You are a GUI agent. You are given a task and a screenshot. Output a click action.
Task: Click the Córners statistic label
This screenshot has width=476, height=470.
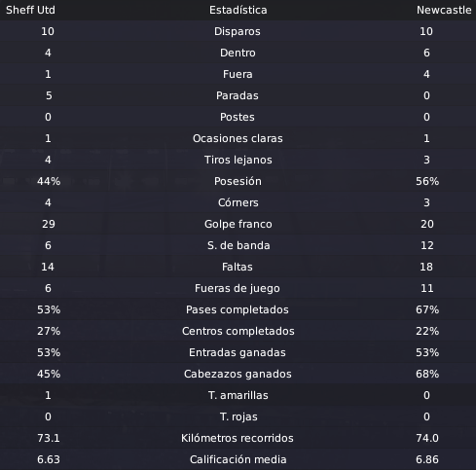238,202
